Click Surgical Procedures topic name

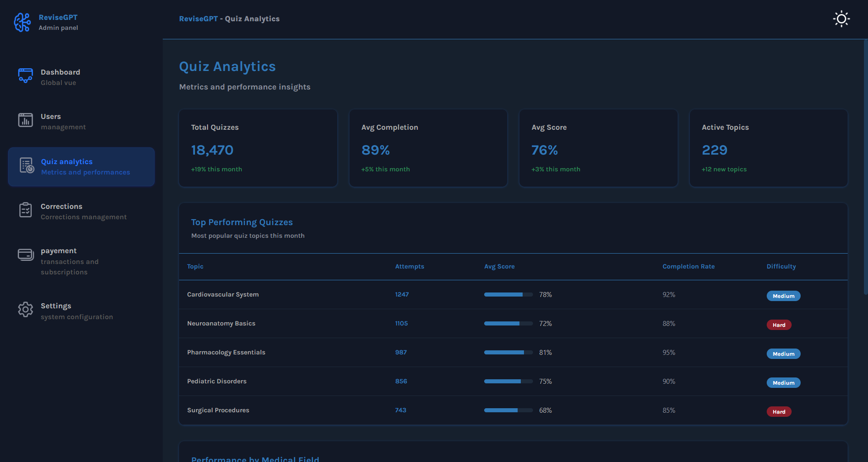(218, 410)
